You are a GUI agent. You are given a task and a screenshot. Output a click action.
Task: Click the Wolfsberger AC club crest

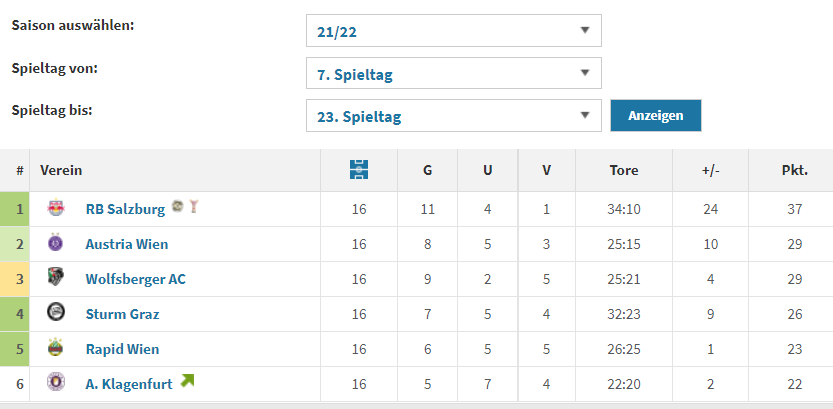(56, 277)
